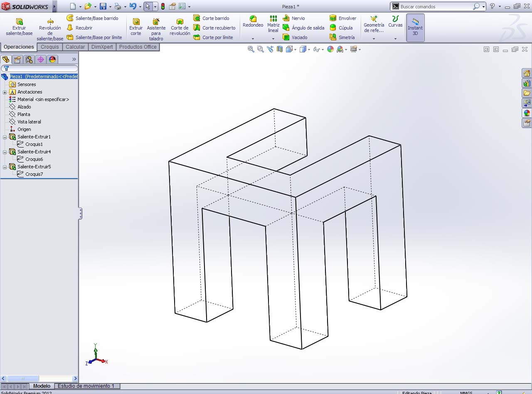Collapse the Saliente-Extruir1 feature node

click(x=5, y=137)
